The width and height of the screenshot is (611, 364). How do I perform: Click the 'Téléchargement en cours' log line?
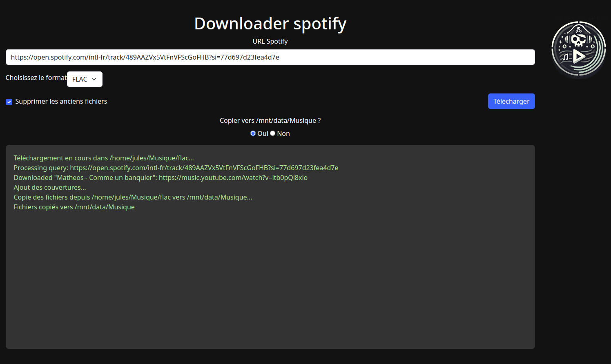104,158
